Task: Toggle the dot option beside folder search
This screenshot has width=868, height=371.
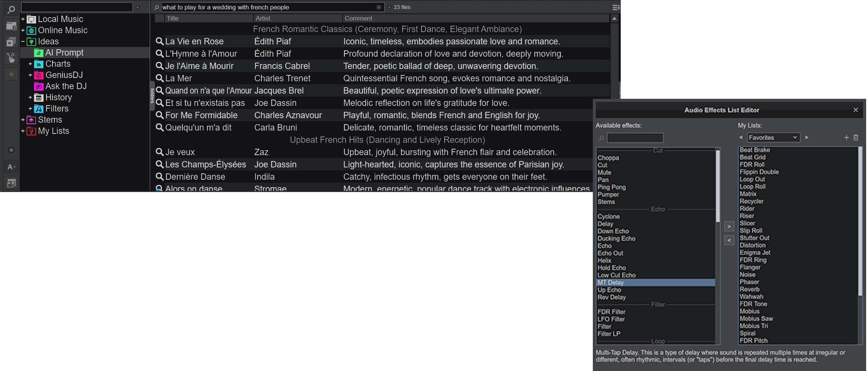Action: tap(138, 7)
